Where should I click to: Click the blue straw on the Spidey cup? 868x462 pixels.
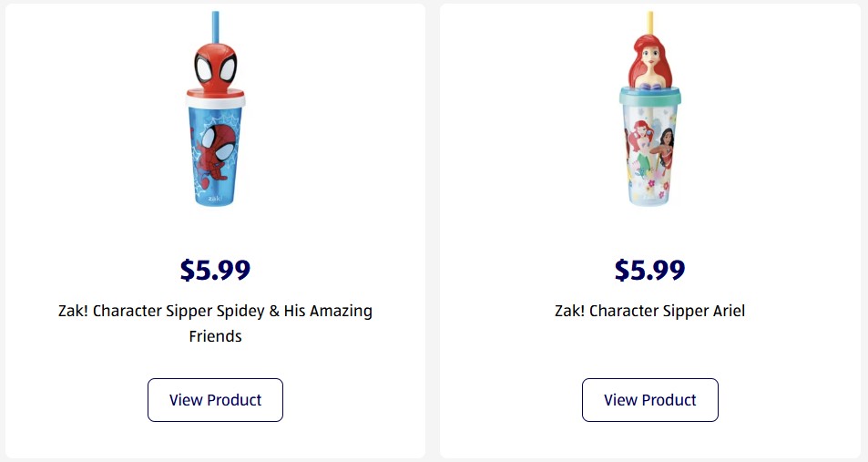pyautogui.click(x=216, y=22)
